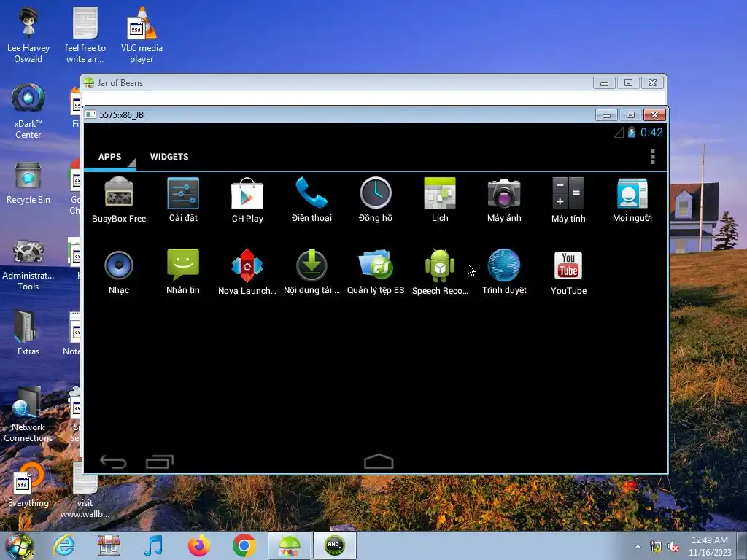The image size is (747, 560).
Task: Open Google Chrome from the taskbar
Action: (x=244, y=545)
